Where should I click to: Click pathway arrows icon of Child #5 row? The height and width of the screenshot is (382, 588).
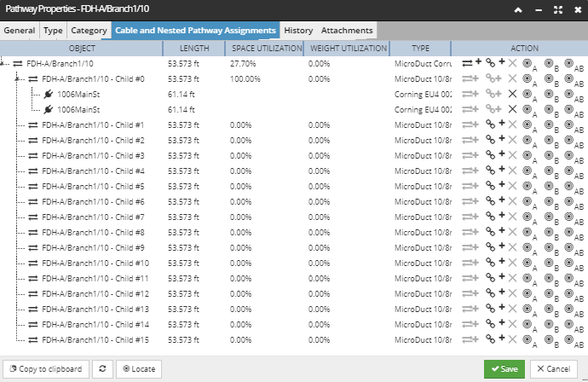coord(33,186)
